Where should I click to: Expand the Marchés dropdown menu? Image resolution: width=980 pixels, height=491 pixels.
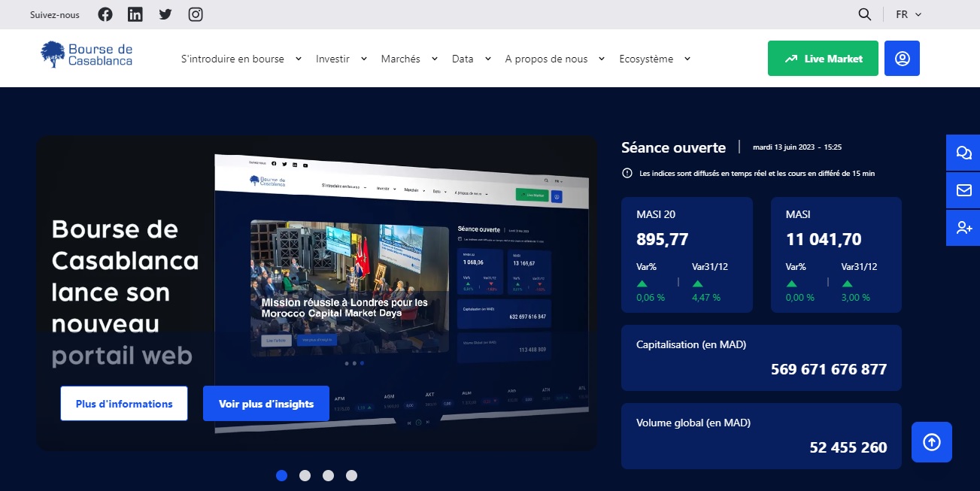[x=407, y=59]
